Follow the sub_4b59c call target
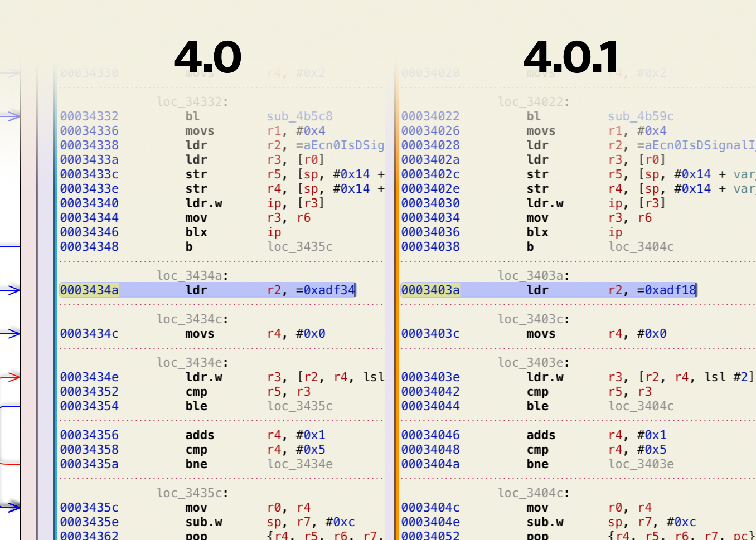 (641, 116)
